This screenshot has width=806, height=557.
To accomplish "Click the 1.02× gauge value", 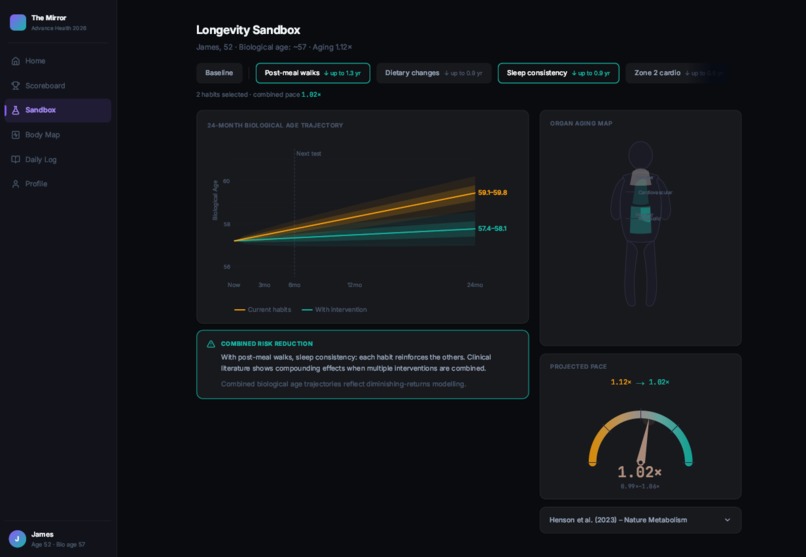I will [639, 472].
